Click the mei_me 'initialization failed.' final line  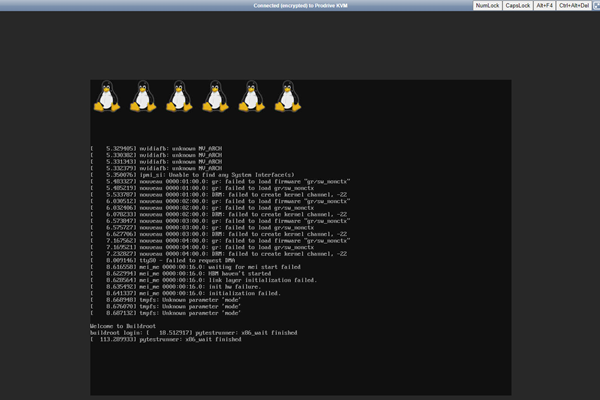pos(186,293)
